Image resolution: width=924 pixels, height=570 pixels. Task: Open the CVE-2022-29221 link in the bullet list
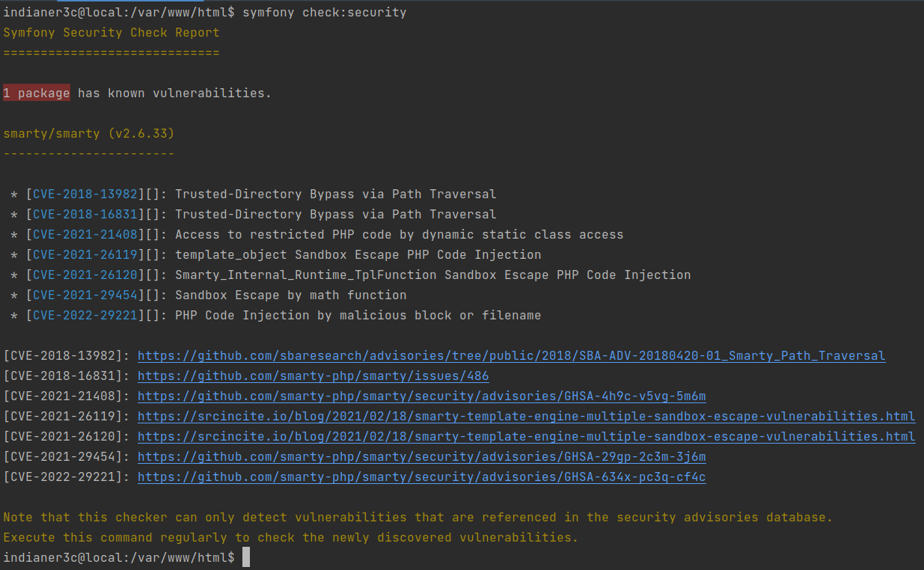click(x=85, y=316)
